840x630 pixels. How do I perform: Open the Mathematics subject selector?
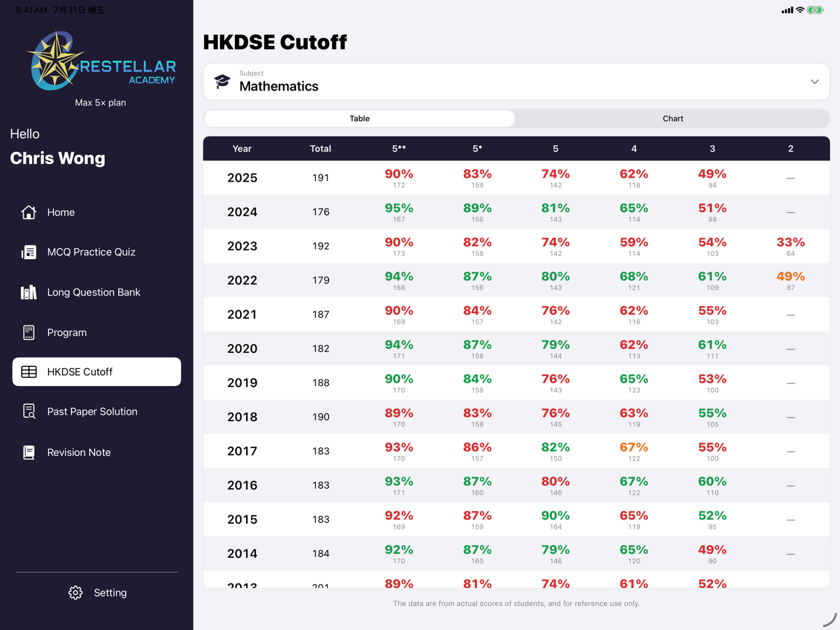click(516, 82)
